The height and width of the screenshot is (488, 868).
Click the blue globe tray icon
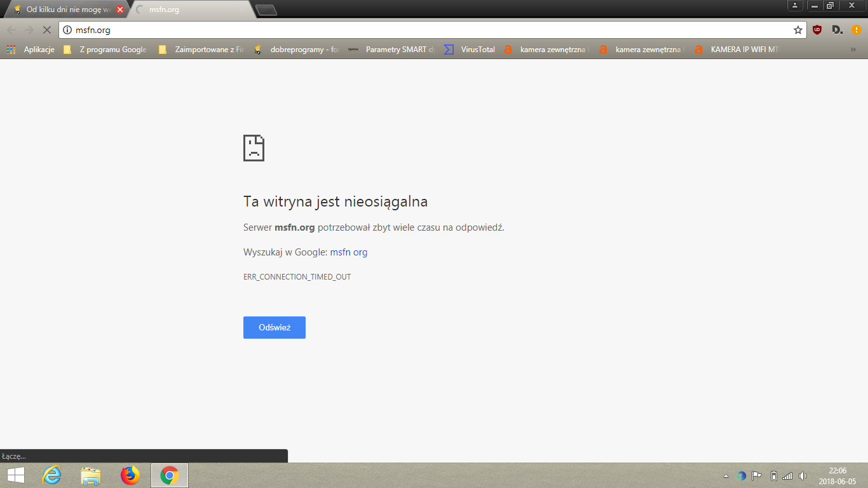741,476
